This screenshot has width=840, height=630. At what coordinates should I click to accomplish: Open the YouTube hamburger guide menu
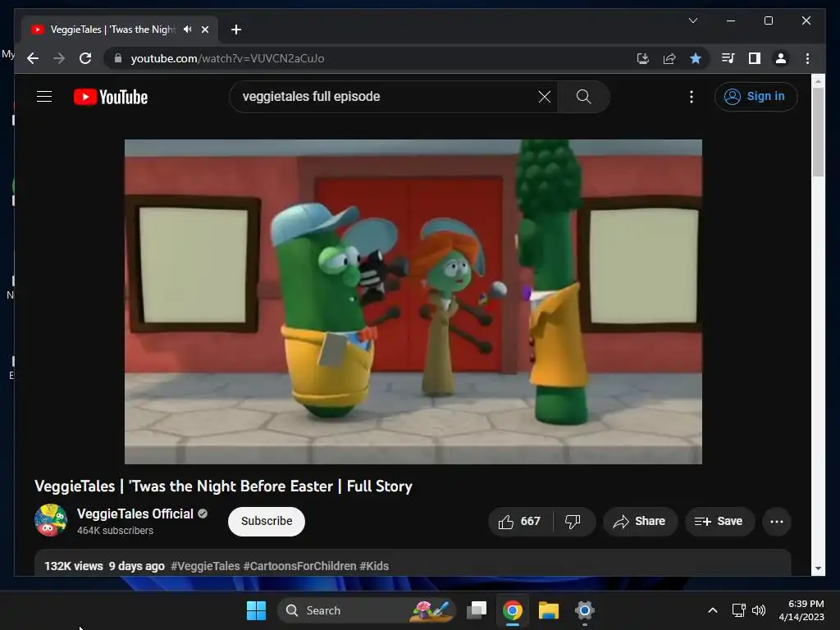point(44,97)
